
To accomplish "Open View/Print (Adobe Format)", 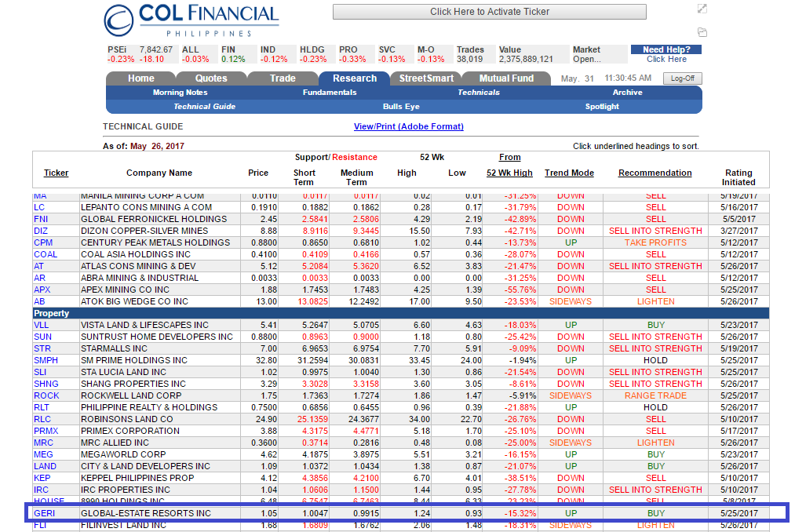I will tap(408, 127).
